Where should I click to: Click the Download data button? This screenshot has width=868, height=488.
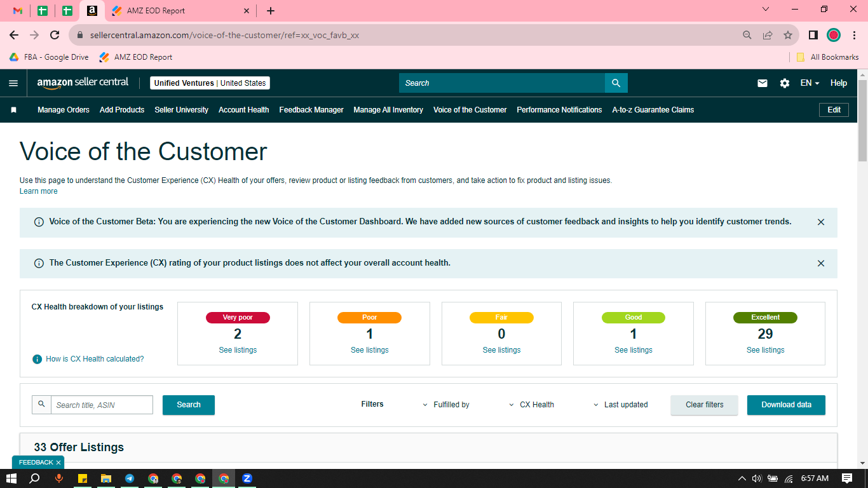(787, 405)
